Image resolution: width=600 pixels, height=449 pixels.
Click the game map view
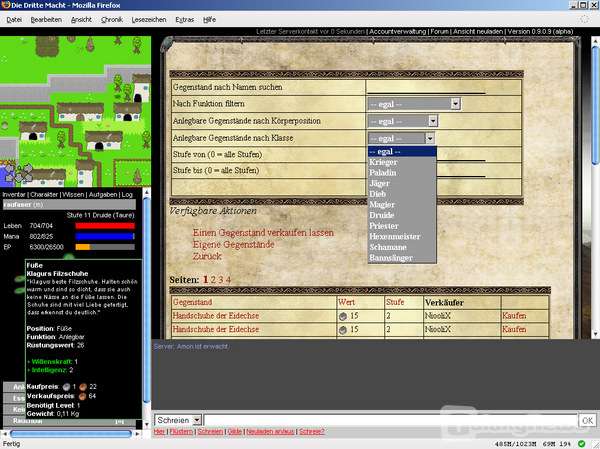[75, 111]
